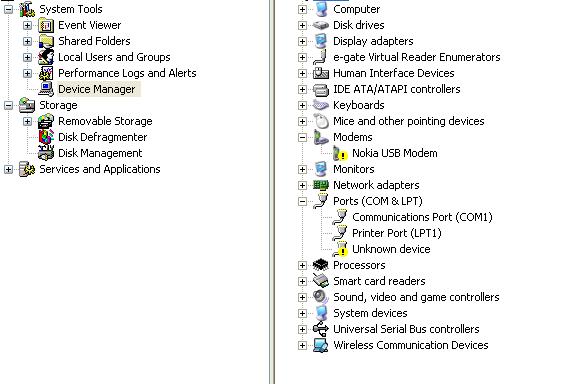Select the Shared Folders label
The width and height of the screenshot is (563, 384).
point(94,41)
